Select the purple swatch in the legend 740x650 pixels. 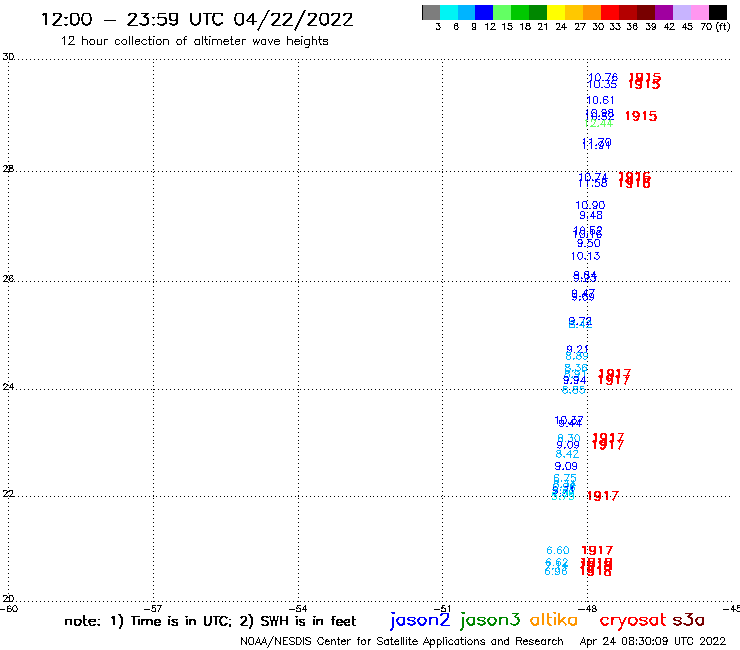coord(664,12)
